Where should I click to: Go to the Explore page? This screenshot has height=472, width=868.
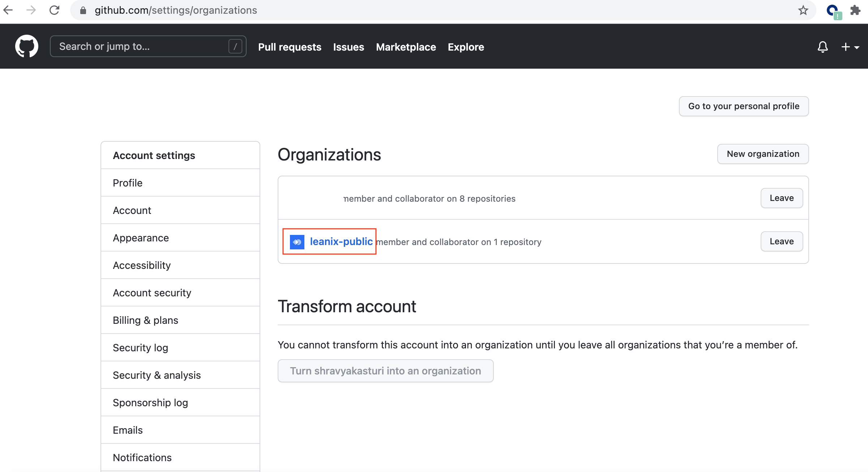coord(466,47)
